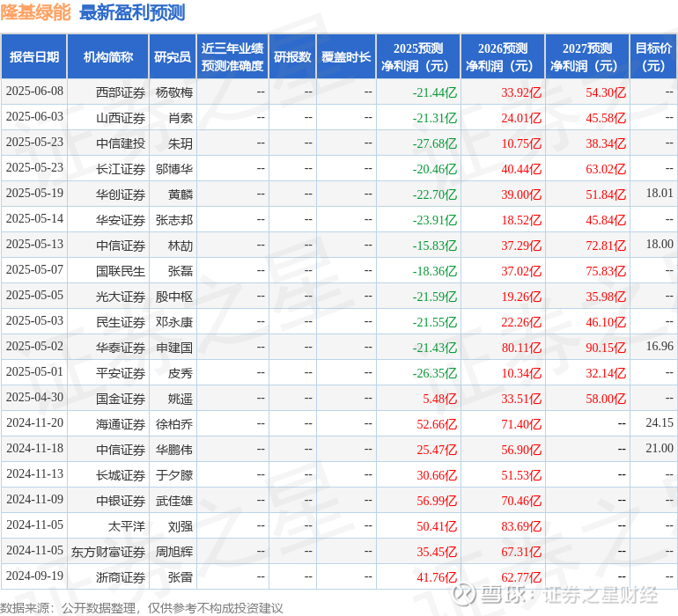The height and width of the screenshot is (616, 678).
Task: Click the institution 光大证券
Action: pos(121,297)
